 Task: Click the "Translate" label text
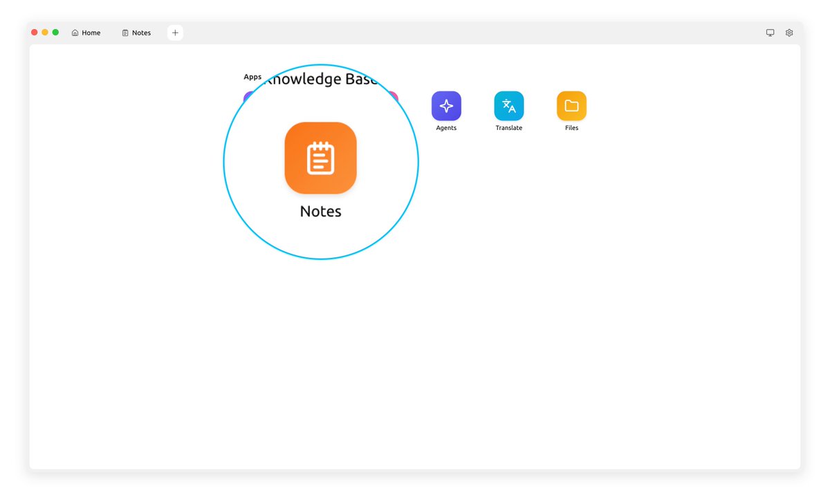(x=509, y=128)
